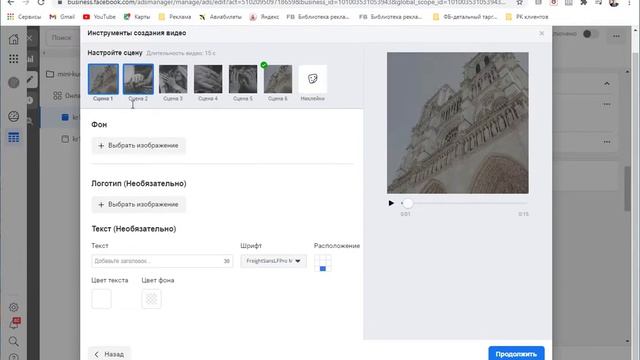Select the Сцена 3 thumbnail
The height and width of the screenshot is (360, 640).
[x=173, y=79]
